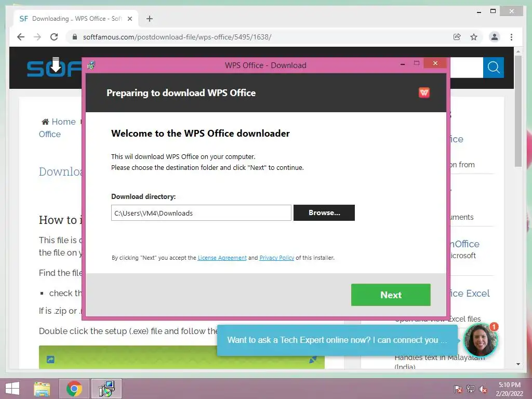Click the URL address bar in Chrome
Image resolution: width=532 pixels, height=399 pixels.
[261, 37]
